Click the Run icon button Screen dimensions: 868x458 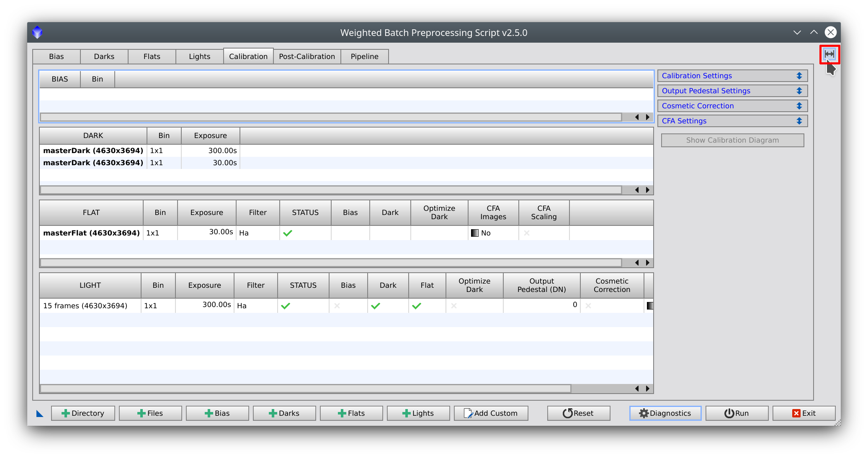pyautogui.click(x=739, y=413)
